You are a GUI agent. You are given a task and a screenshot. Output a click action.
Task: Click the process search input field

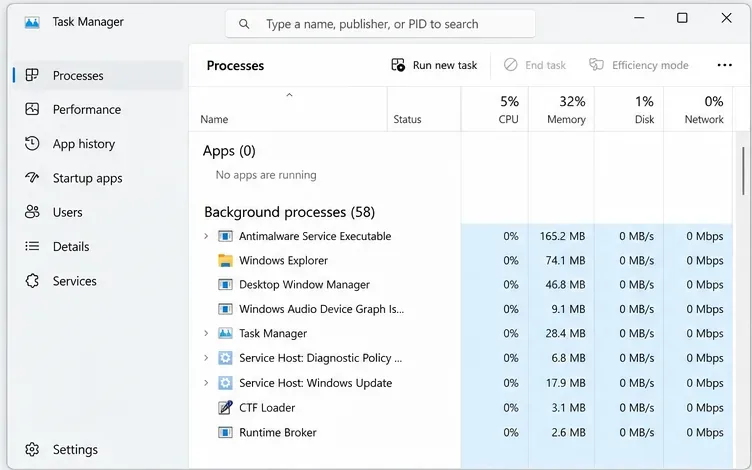click(x=380, y=24)
